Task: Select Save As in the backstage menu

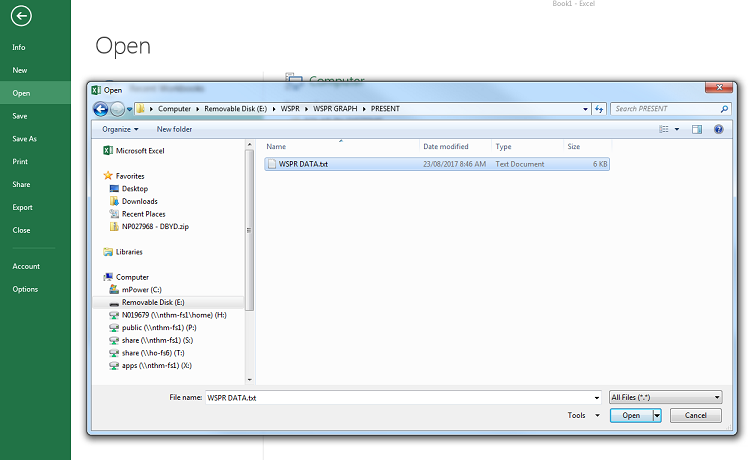Action: (x=25, y=139)
